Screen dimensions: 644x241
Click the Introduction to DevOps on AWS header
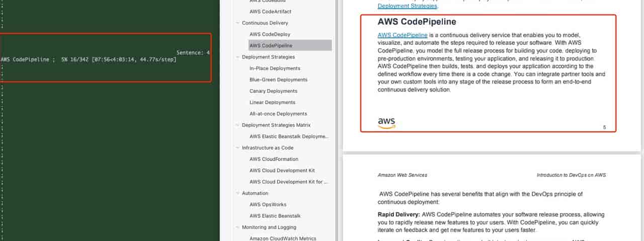click(571, 175)
